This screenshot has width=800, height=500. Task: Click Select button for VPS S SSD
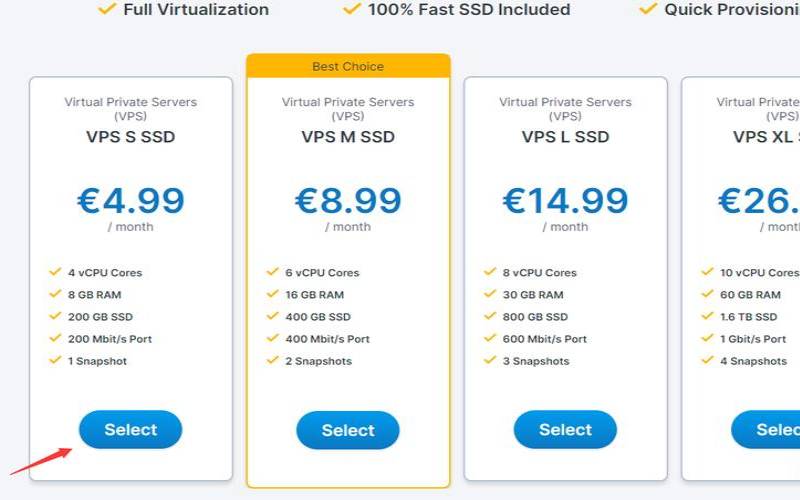coord(131,430)
